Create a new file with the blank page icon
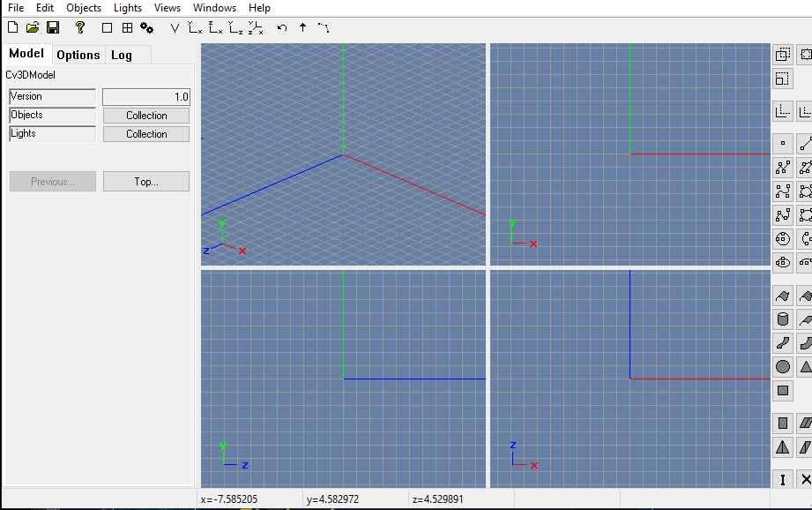The image size is (812, 510). coord(12,27)
